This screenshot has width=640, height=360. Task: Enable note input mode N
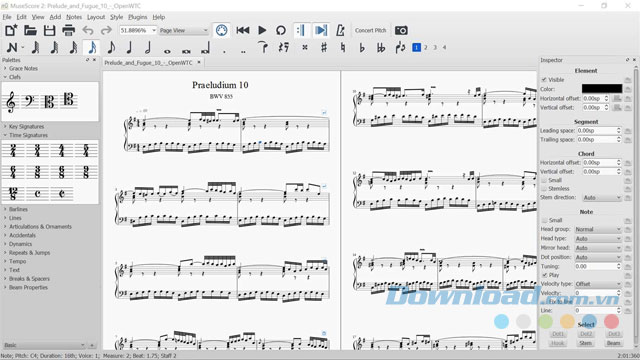coord(12,47)
